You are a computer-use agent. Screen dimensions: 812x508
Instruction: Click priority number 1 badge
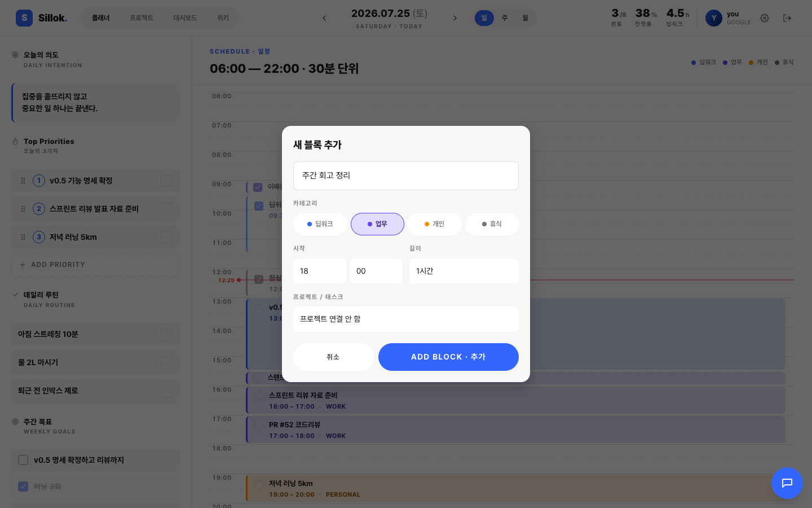click(39, 181)
